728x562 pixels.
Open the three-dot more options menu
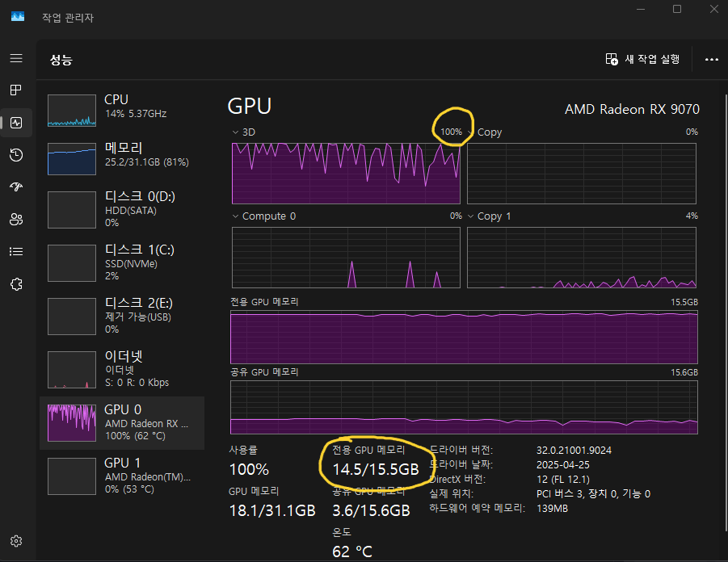click(711, 60)
